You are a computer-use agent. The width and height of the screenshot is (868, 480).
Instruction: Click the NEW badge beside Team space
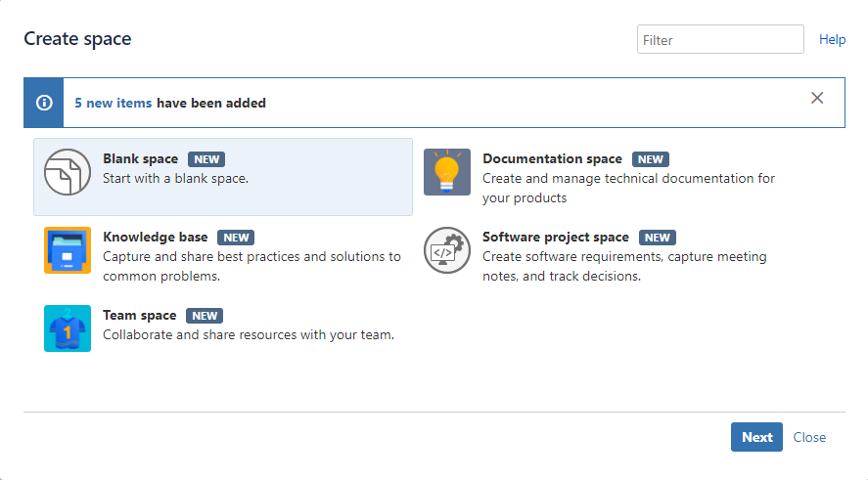205,316
